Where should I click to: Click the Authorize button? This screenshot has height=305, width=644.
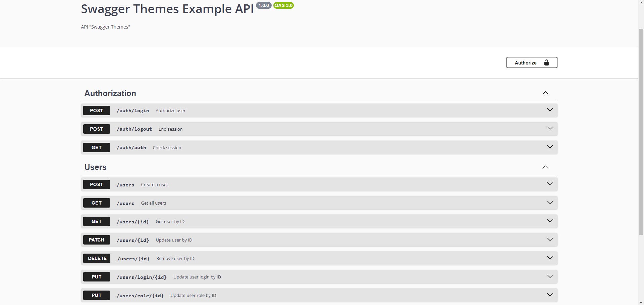pyautogui.click(x=532, y=62)
